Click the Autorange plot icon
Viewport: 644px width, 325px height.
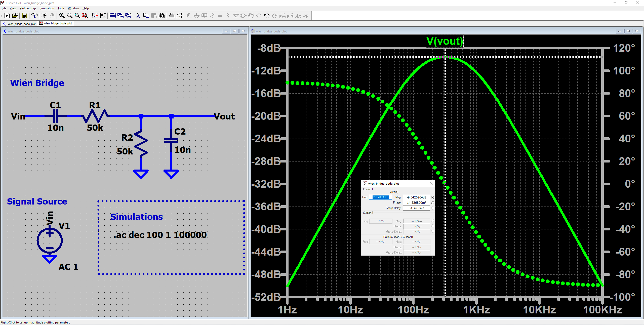(x=103, y=16)
